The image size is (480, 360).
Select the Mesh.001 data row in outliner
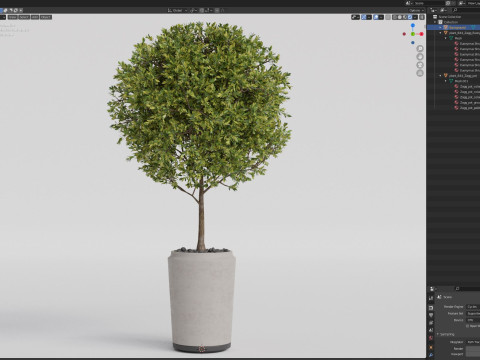(x=461, y=81)
